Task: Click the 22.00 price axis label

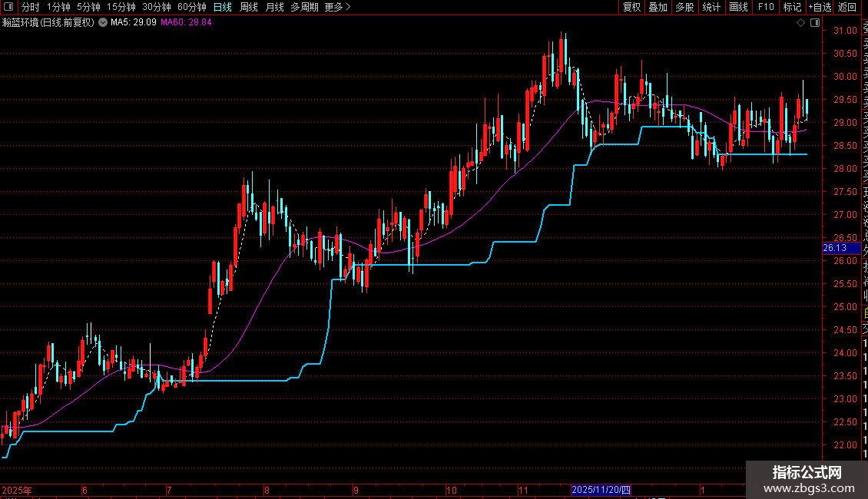Action: (x=845, y=444)
